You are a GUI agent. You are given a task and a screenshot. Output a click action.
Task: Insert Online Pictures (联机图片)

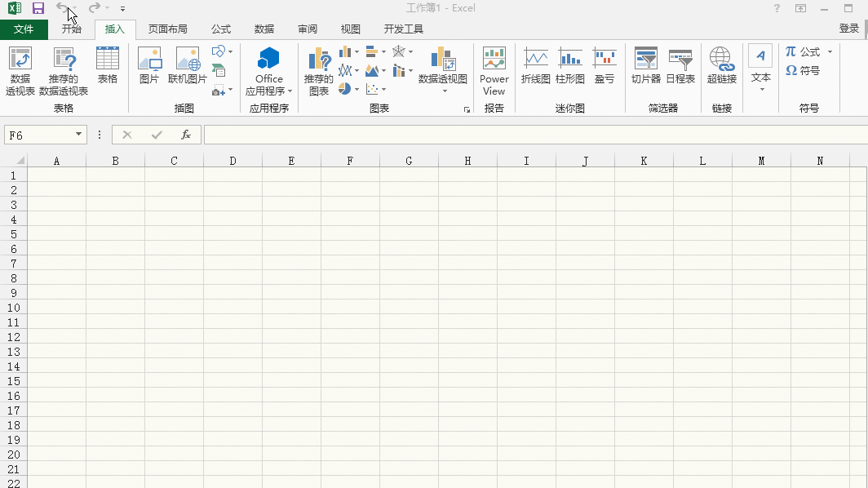pos(187,65)
